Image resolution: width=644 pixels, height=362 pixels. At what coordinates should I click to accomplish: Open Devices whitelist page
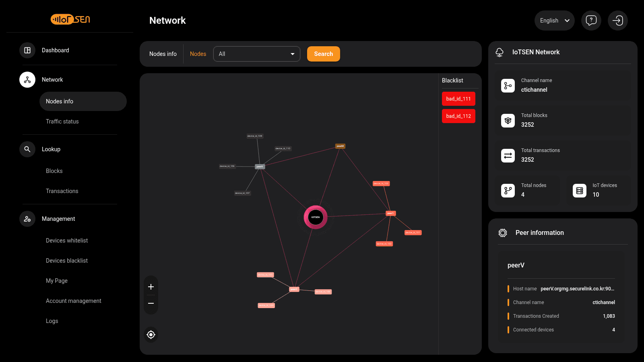pyautogui.click(x=67, y=241)
